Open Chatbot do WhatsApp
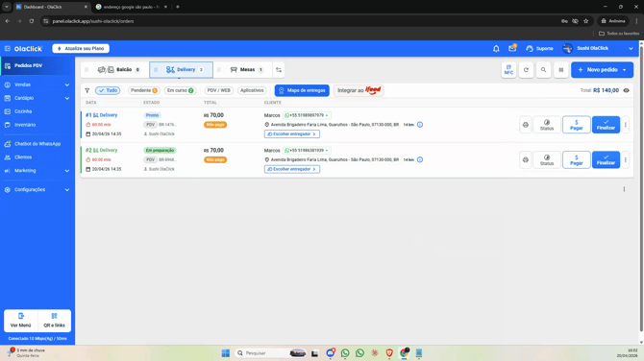This screenshot has width=644, height=361. pyautogui.click(x=37, y=144)
